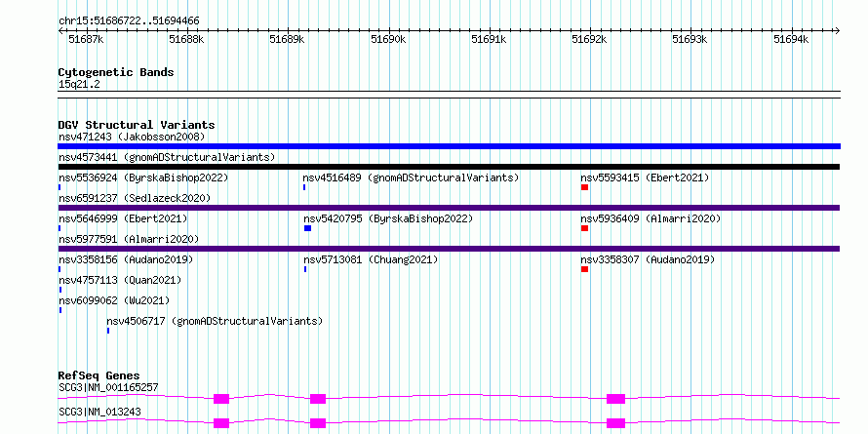Click the nsv4573441 gnomAD label
Viewport: 868px width, 434px height.
coord(167,157)
